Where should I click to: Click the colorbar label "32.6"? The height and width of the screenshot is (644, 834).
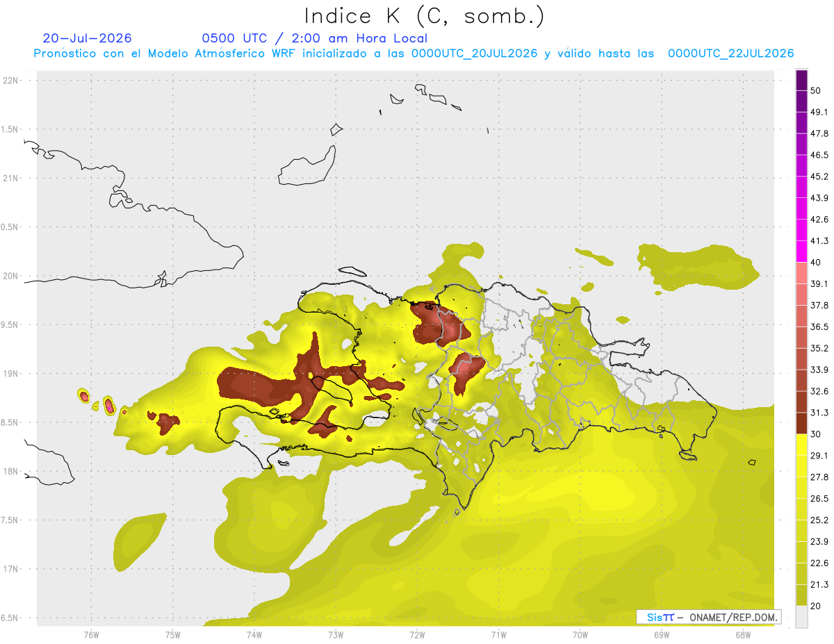pyautogui.click(x=819, y=391)
